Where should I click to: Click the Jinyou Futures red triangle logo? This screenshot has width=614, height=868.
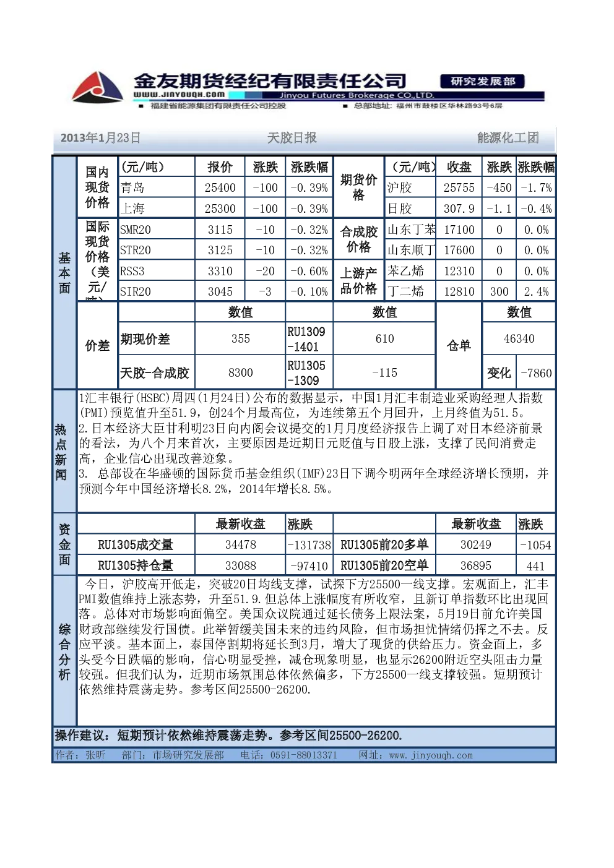pyautogui.click(x=97, y=87)
